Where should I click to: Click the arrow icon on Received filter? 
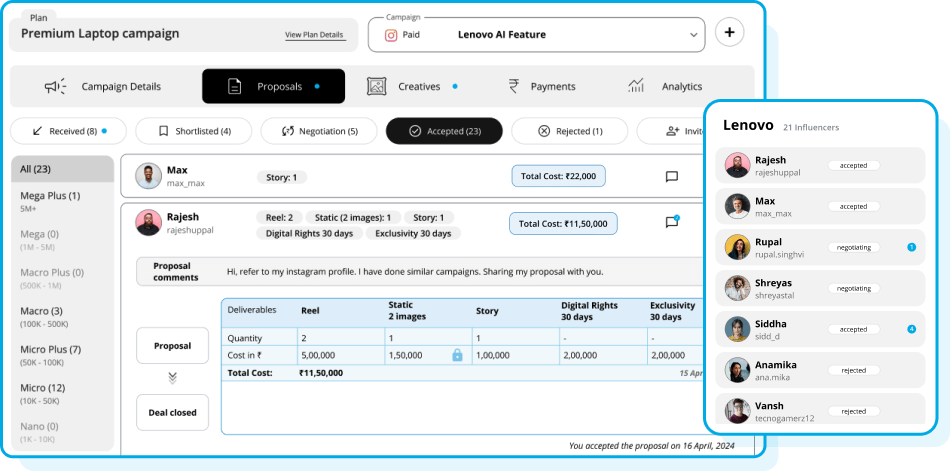(x=38, y=131)
